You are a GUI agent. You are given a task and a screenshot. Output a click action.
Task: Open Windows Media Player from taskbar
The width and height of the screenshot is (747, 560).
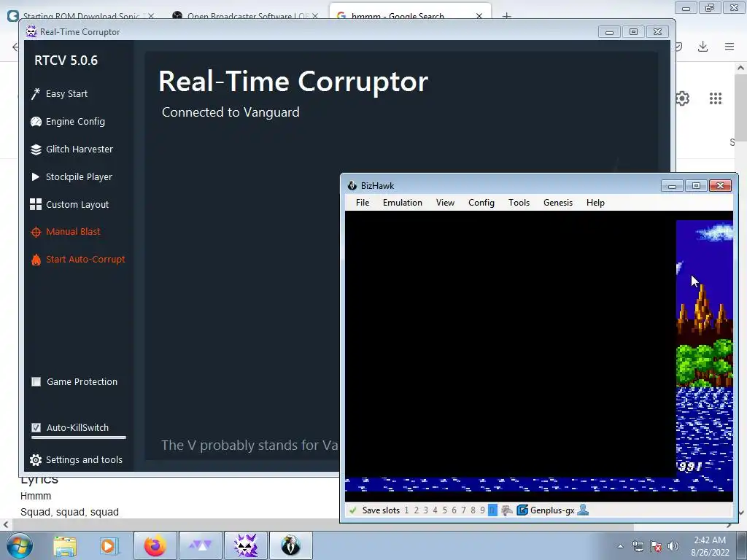[x=109, y=545]
